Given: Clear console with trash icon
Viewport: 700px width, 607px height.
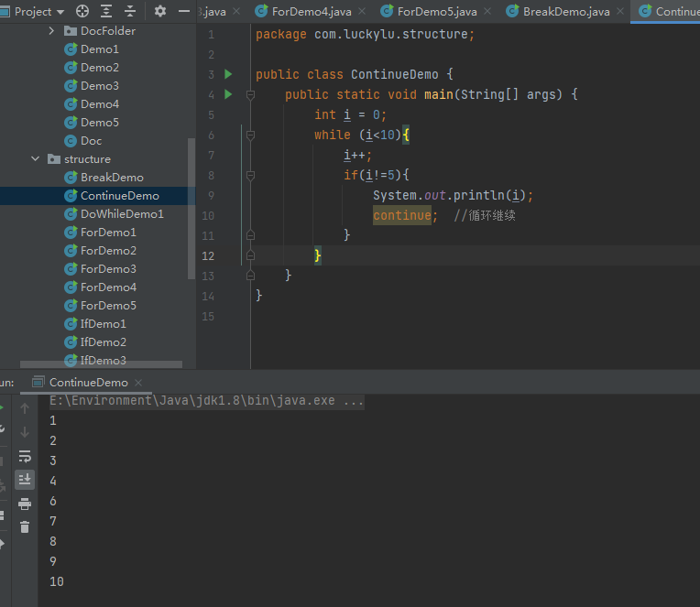Looking at the screenshot, I should (25, 527).
